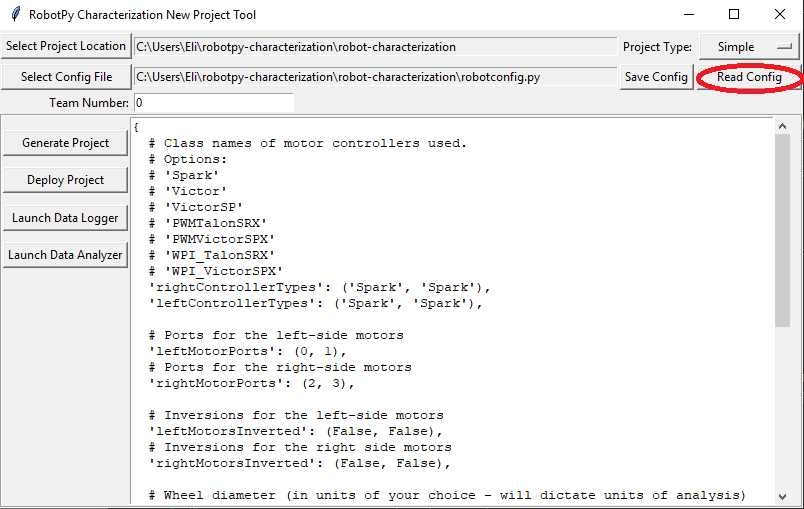
Task: Click the vertical scrollbar thumb
Action: coord(782,230)
